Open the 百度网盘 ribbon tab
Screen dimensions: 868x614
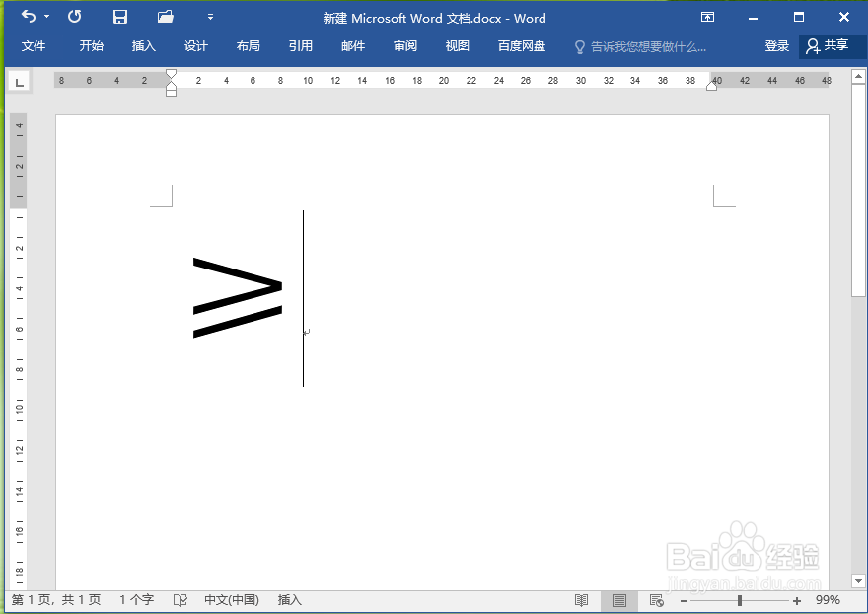click(x=521, y=45)
